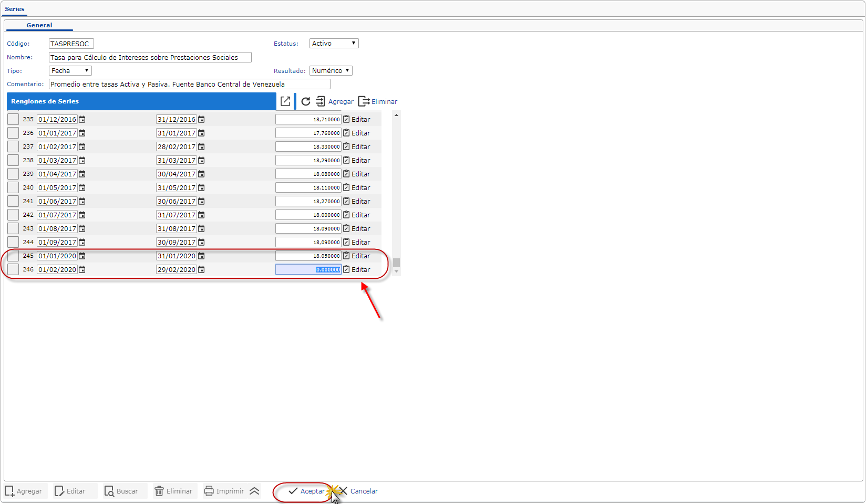This screenshot has width=867, height=504.
Task: Expand double chevron next to Imprimir
Action: (254, 491)
